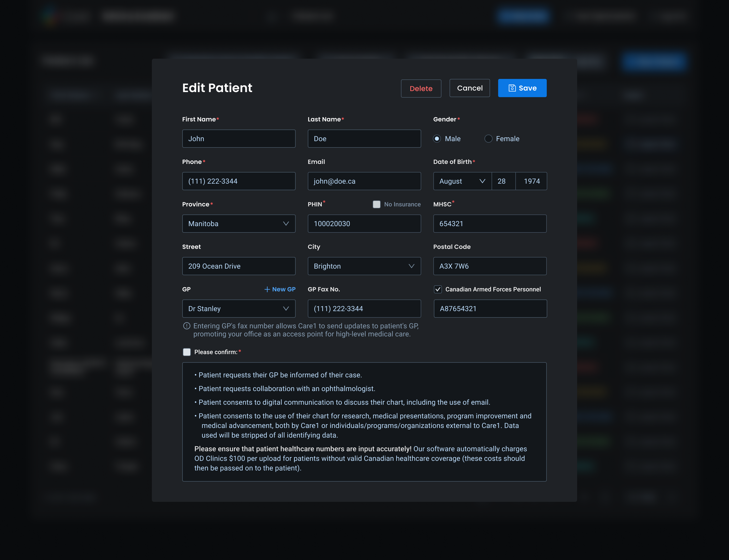The width and height of the screenshot is (729, 560).
Task: Tick the Please confirm checkbox
Action: click(x=187, y=352)
